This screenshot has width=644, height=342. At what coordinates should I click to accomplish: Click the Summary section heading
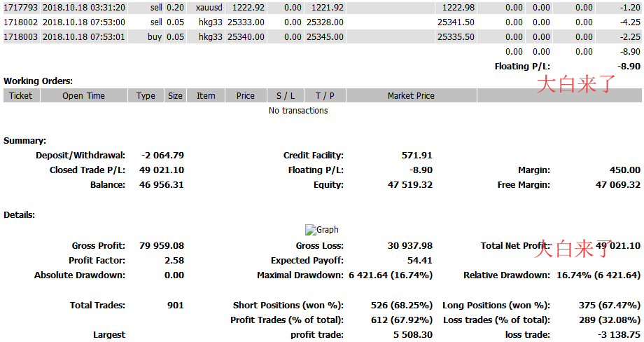[x=24, y=141]
